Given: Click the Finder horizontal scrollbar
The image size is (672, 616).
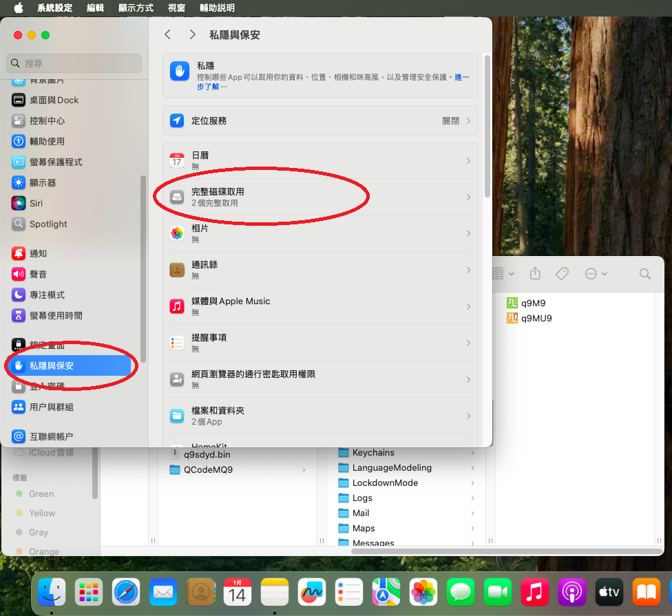Looking at the screenshot, I should point(507,551).
